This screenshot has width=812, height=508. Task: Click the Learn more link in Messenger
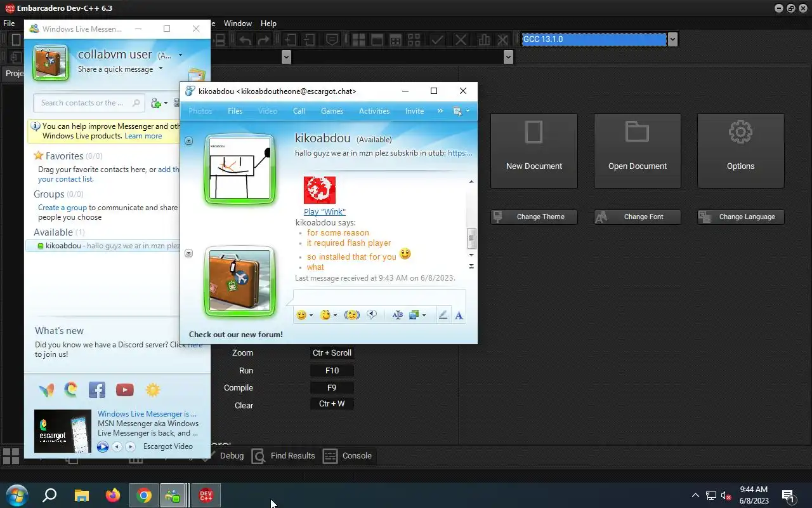143,136
